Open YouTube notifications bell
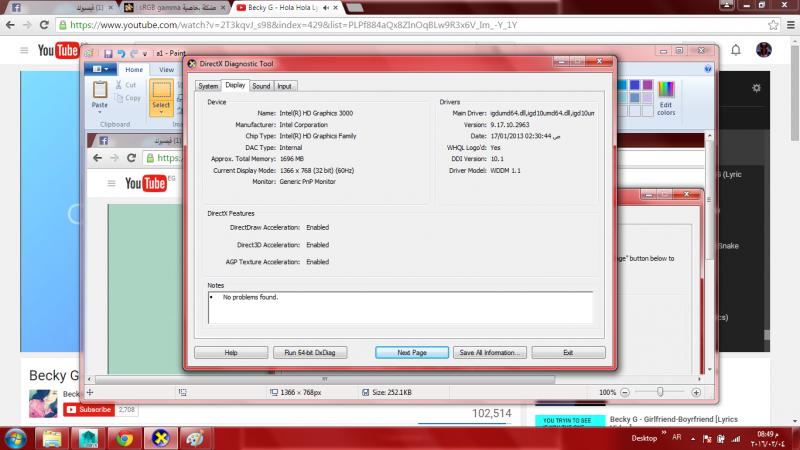Viewport: 800px width, 450px height. click(736, 50)
